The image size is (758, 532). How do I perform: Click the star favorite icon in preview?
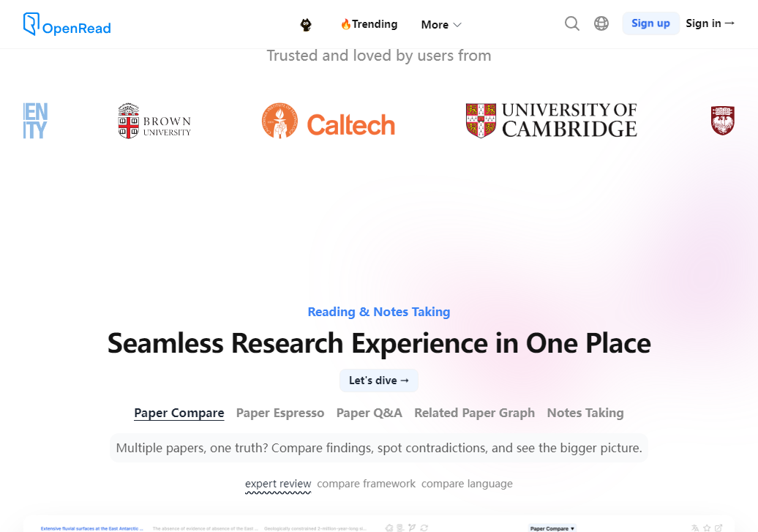707,528
